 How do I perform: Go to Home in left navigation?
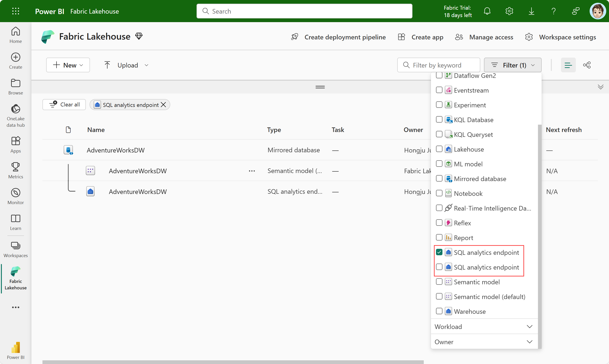click(15, 35)
